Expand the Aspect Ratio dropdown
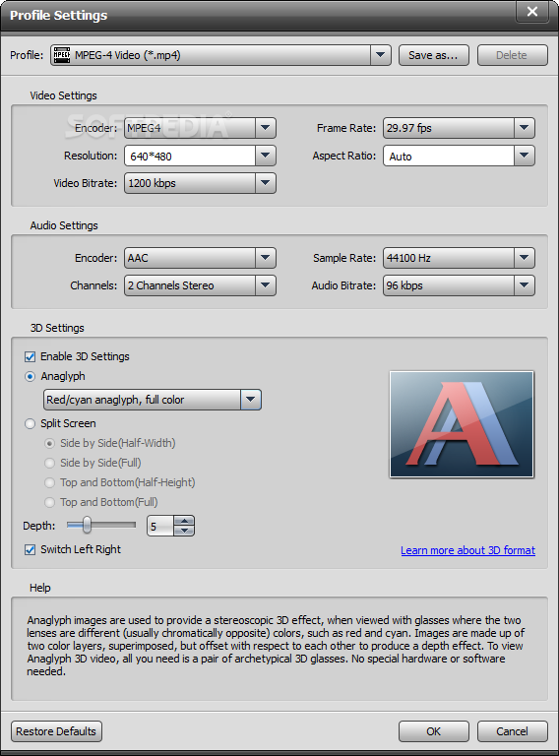The width and height of the screenshot is (559, 756). [x=525, y=156]
